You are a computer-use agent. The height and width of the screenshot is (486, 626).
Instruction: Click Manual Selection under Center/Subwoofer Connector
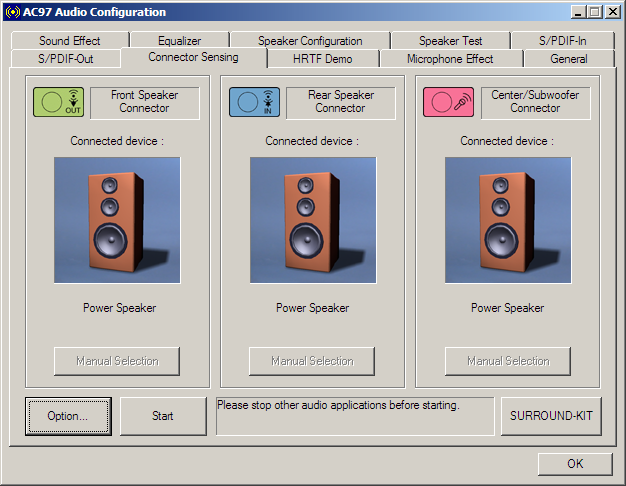pyautogui.click(x=508, y=361)
